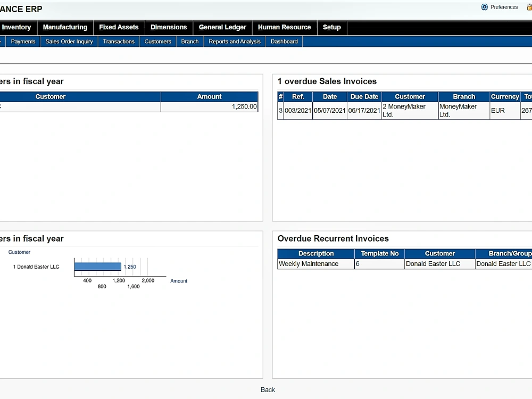The image size is (532, 399).
Task: Click the Currency column header
Action: pyautogui.click(x=505, y=97)
